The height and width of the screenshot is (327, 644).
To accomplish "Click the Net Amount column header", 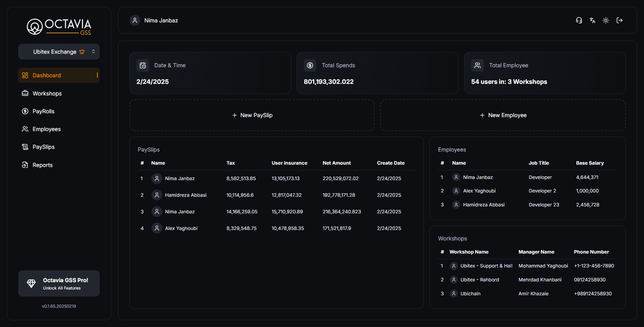I will click(337, 163).
